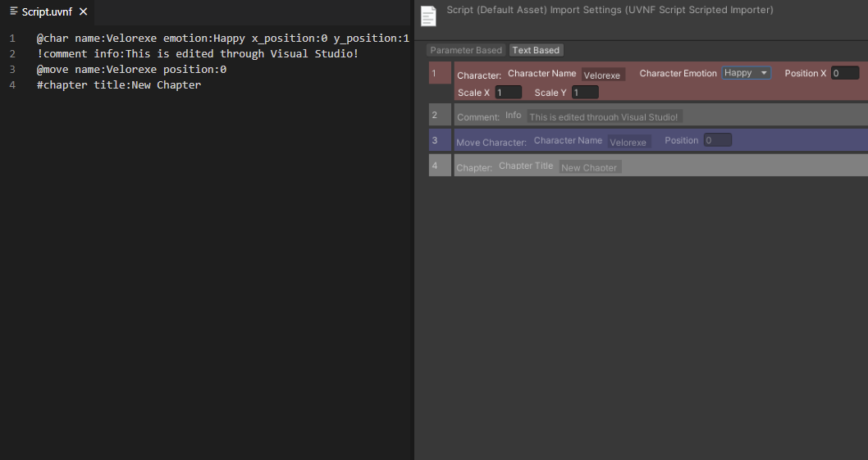Select row number 3 Move Character command

(x=440, y=140)
